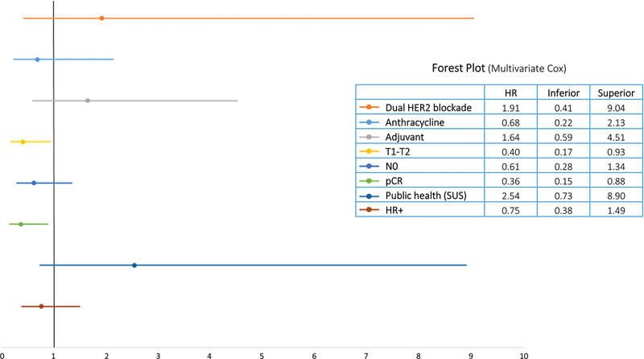The height and width of the screenshot is (359, 644).
Task: Click the yellow T1-T2 point on the plot
Action: 23,142
